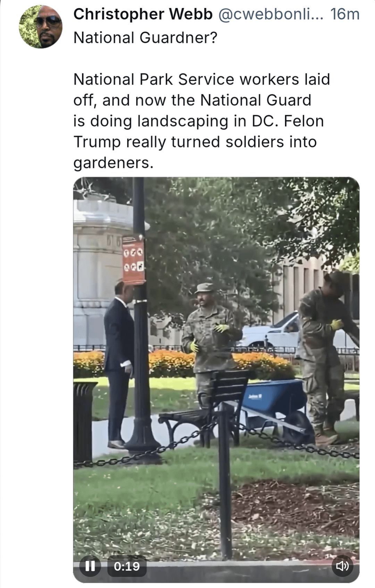Visit the @cwebbonli… handle link
375x588 pixels.
tap(270, 14)
